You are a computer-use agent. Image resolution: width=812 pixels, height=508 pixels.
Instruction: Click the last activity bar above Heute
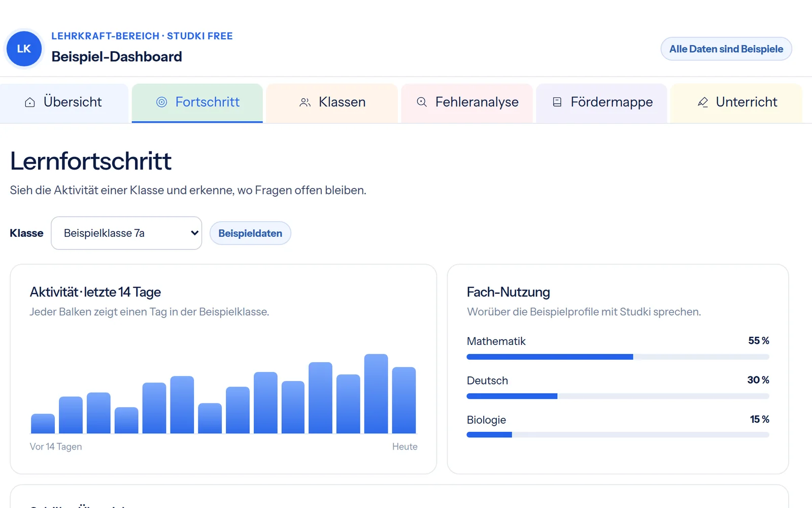[x=404, y=400]
